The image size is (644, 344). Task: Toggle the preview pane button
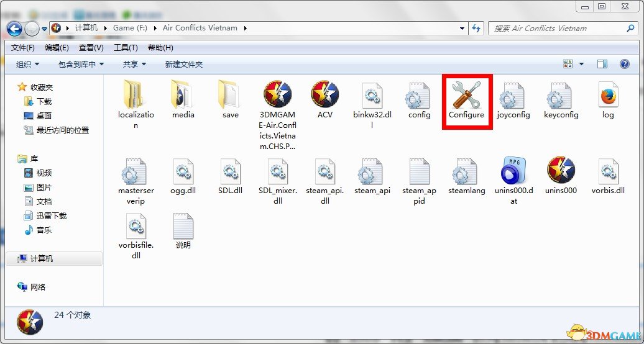[x=602, y=64]
